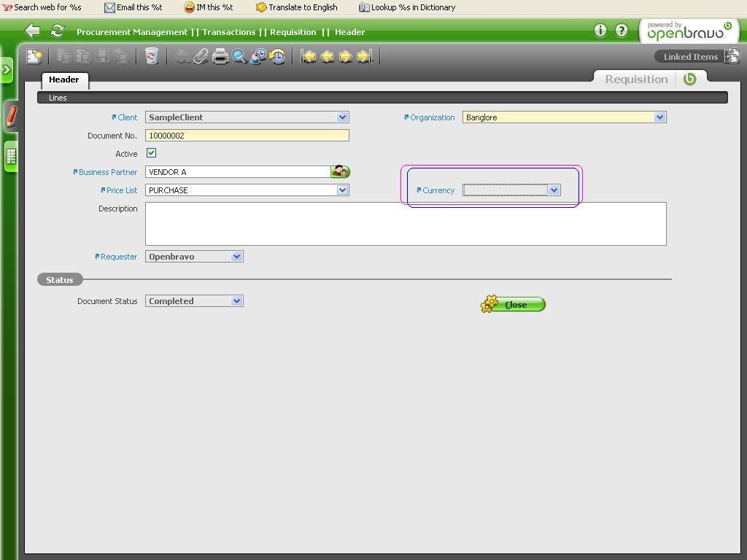The image size is (747, 560).
Task: Uncheck the Active checkbox
Action: coord(151,153)
